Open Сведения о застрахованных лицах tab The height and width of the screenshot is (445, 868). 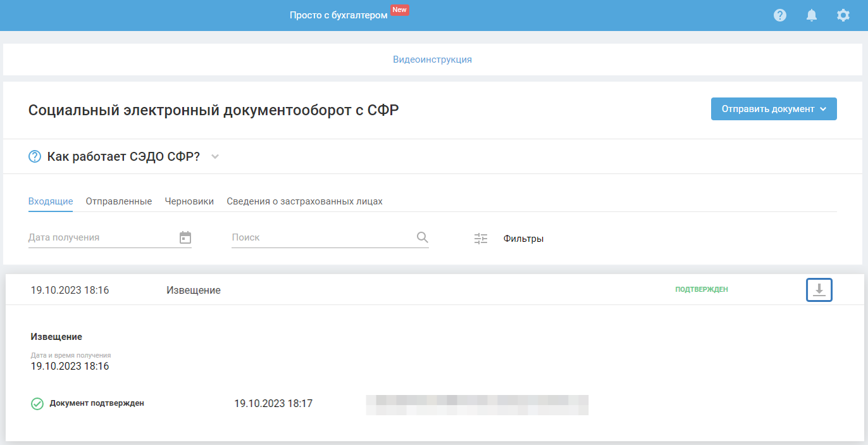[x=305, y=201]
